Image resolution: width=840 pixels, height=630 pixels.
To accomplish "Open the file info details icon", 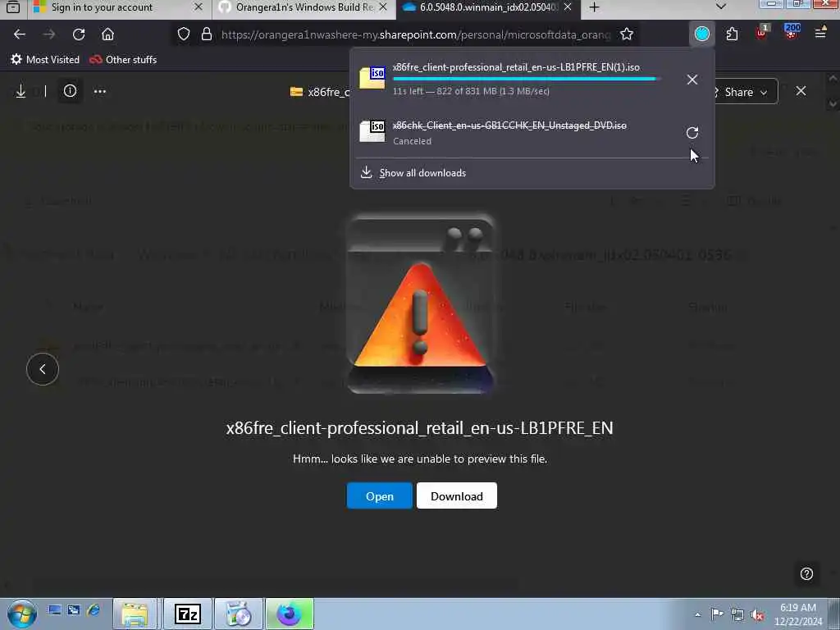I will pos(70,91).
